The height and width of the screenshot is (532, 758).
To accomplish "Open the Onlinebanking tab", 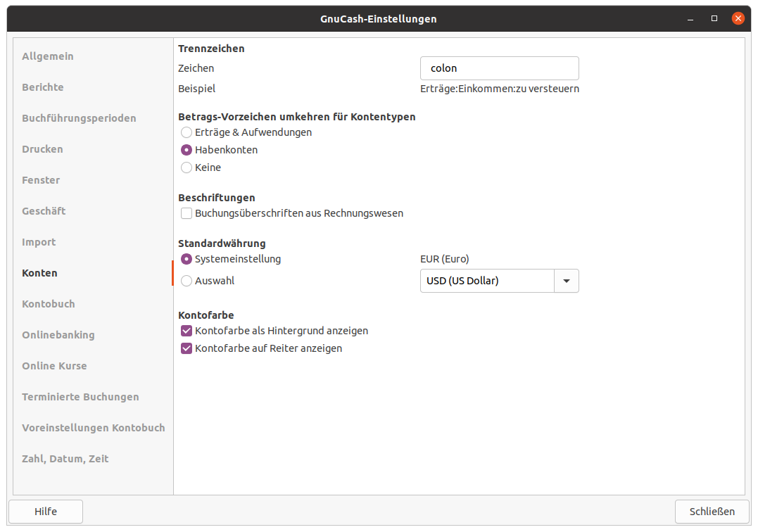I will coord(58,335).
